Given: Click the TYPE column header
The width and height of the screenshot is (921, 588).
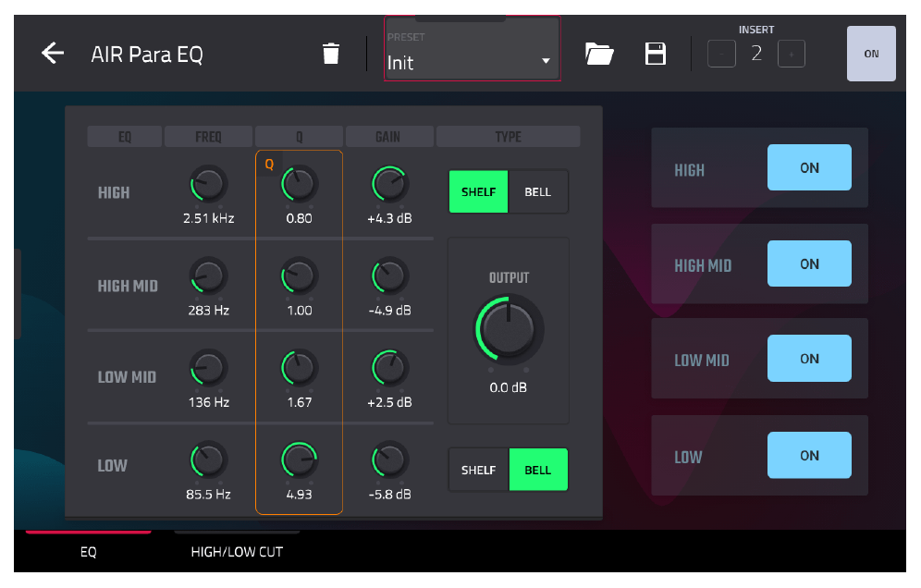Looking at the screenshot, I should (508, 137).
